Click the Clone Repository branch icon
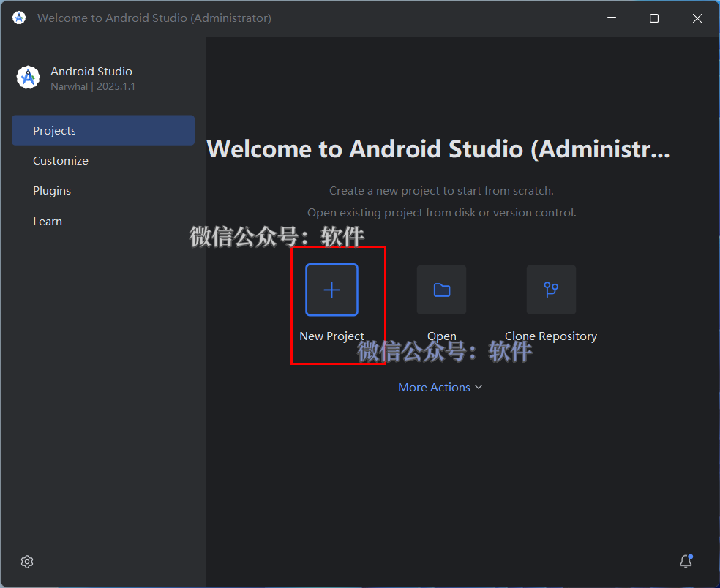 (x=551, y=290)
